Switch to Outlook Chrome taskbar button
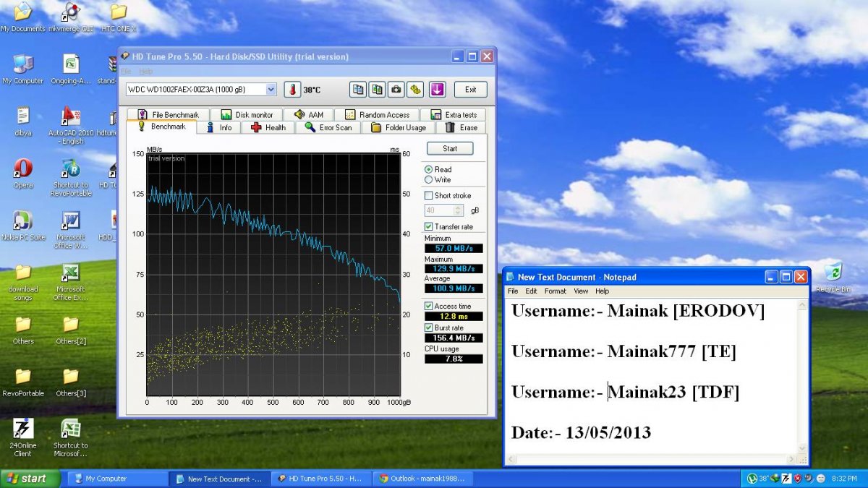 [423, 479]
